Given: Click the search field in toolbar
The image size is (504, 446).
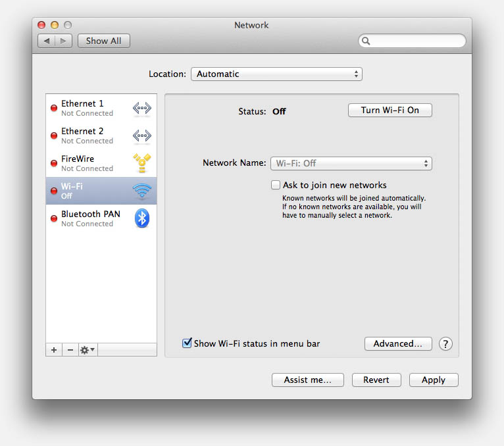Looking at the screenshot, I should [x=412, y=41].
